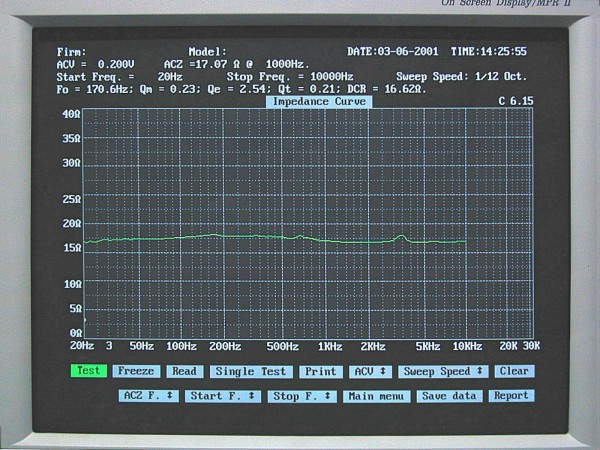Click the Qe = 2.54 value
600x450 pixels.
236,90
